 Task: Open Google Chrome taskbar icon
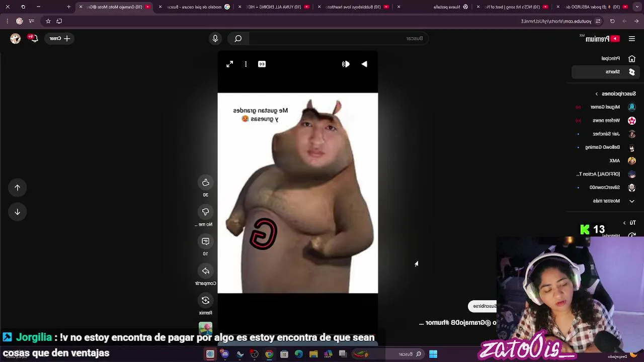269,354
